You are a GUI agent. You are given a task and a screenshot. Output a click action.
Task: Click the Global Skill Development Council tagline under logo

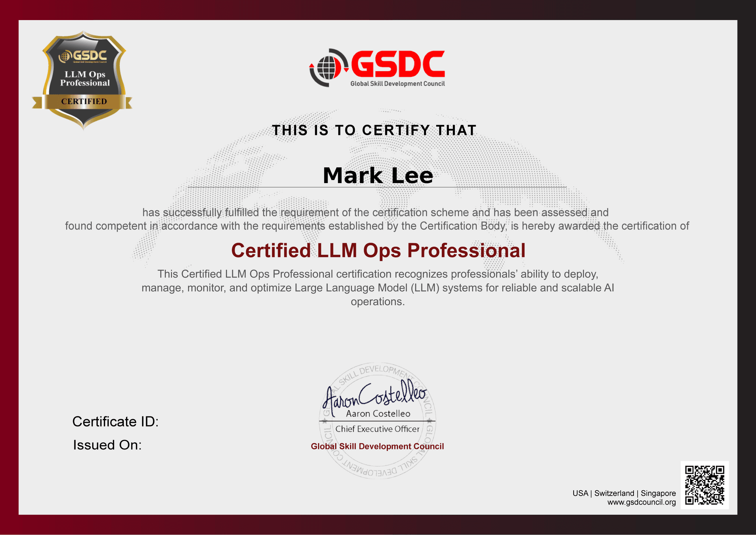(x=398, y=84)
